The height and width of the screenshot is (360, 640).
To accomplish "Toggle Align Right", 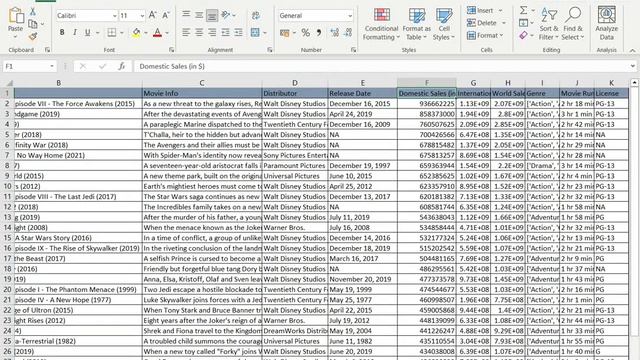I will click(212, 32).
